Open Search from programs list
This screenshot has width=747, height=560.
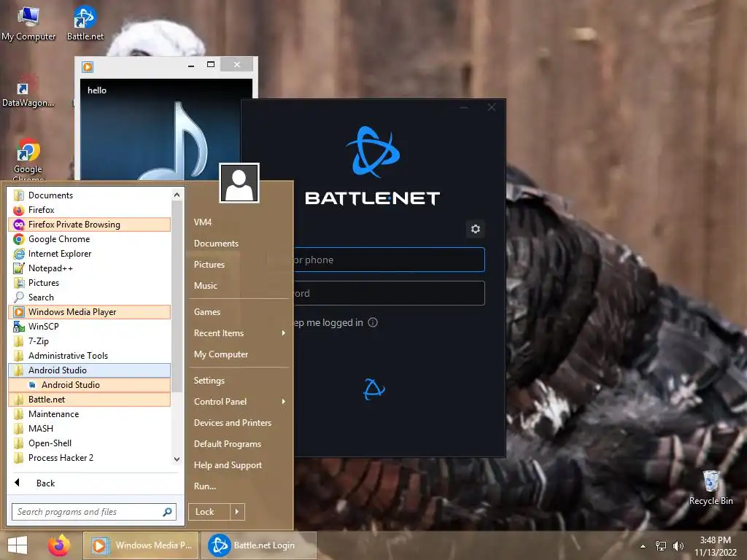pos(90,297)
